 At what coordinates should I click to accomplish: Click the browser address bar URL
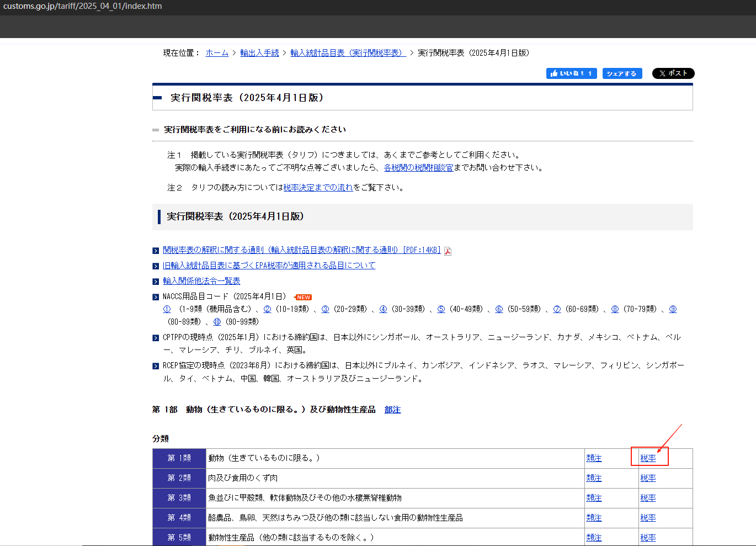point(83,6)
